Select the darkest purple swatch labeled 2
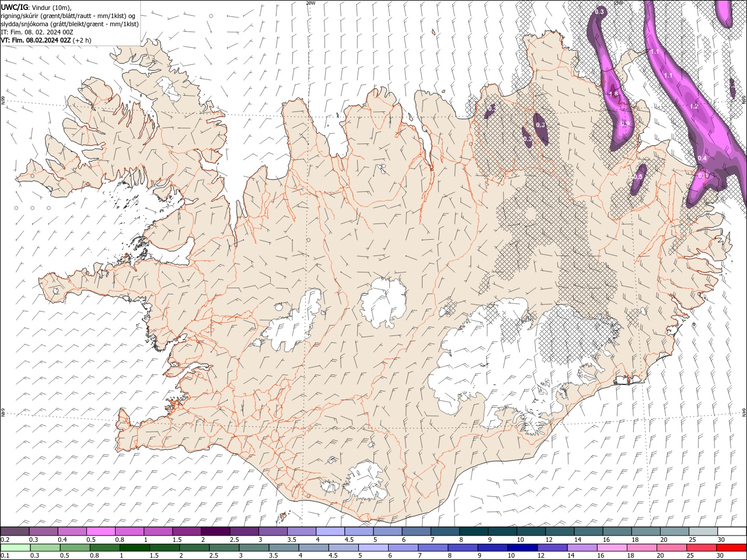The height and width of the screenshot is (560, 747). point(215,531)
